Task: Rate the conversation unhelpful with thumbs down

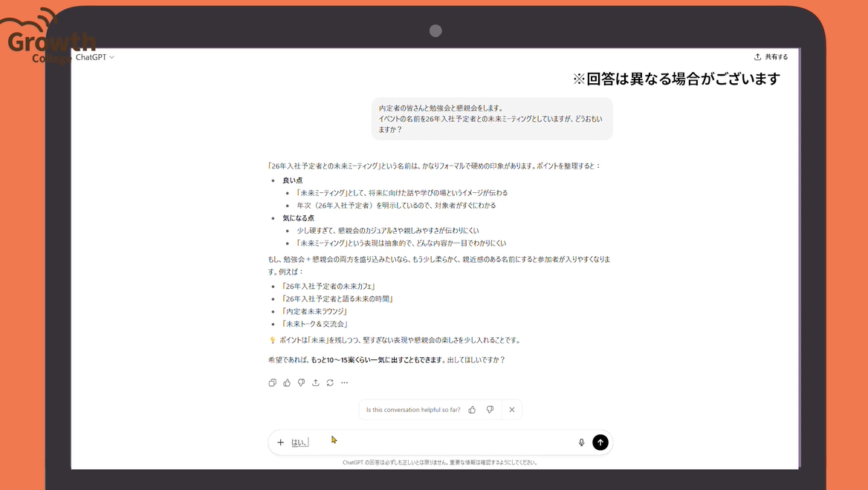Action: click(490, 410)
